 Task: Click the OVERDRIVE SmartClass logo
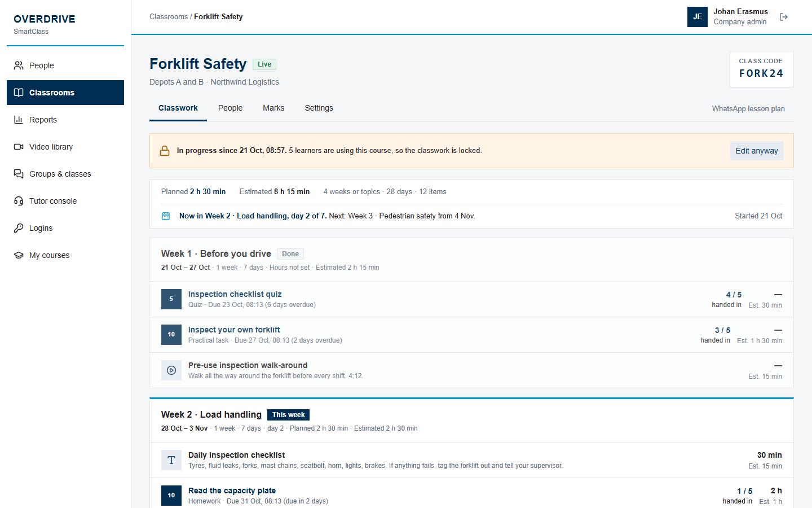pyautogui.click(x=45, y=24)
